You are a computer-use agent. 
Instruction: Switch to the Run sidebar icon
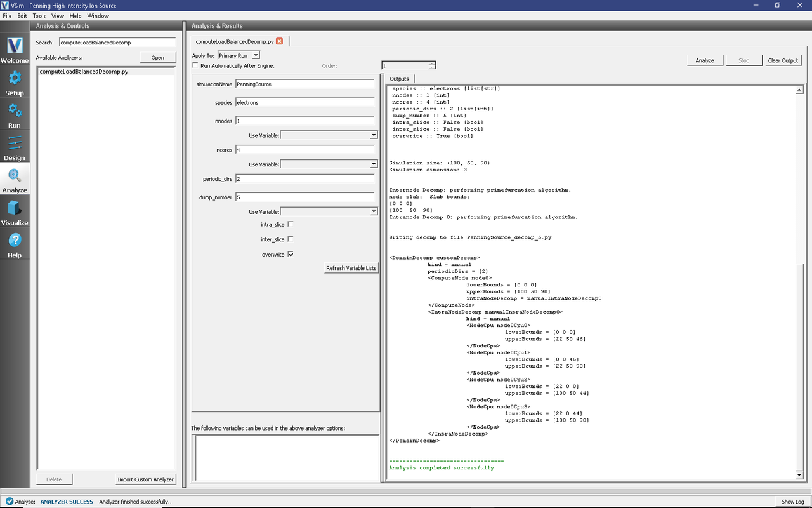pos(15,115)
